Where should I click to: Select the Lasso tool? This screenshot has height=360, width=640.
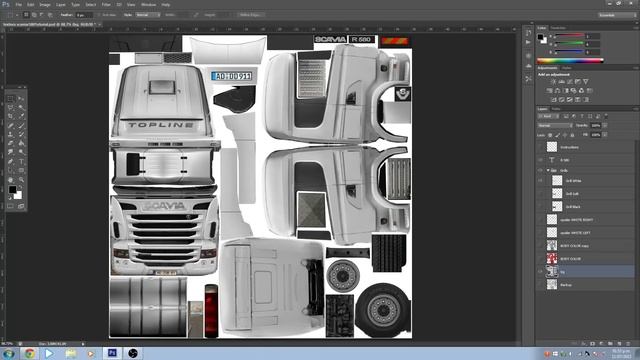click(x=11, y=107)
